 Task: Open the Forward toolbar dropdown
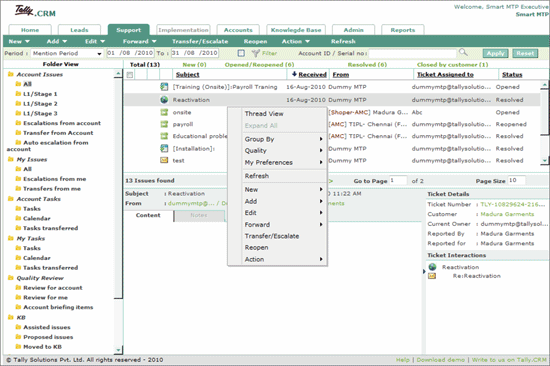pyautogui.click(x=140, y=41)
